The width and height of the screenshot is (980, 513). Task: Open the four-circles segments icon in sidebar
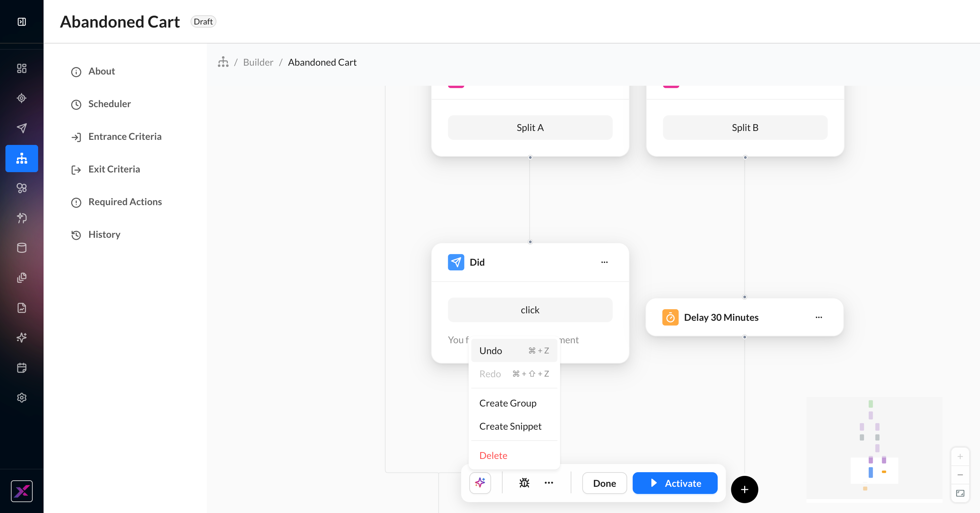click(22, 188)
